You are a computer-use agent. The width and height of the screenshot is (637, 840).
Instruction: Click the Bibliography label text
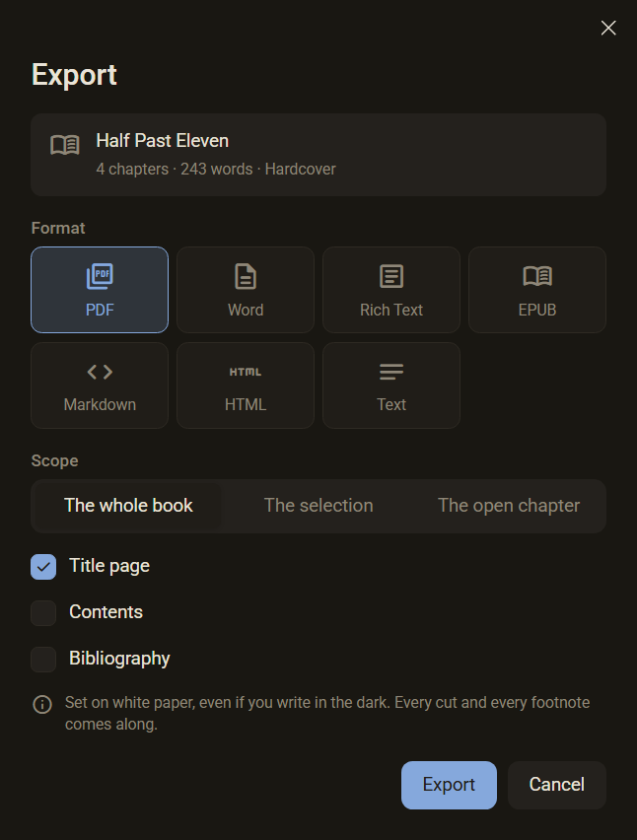pos(119,659)
